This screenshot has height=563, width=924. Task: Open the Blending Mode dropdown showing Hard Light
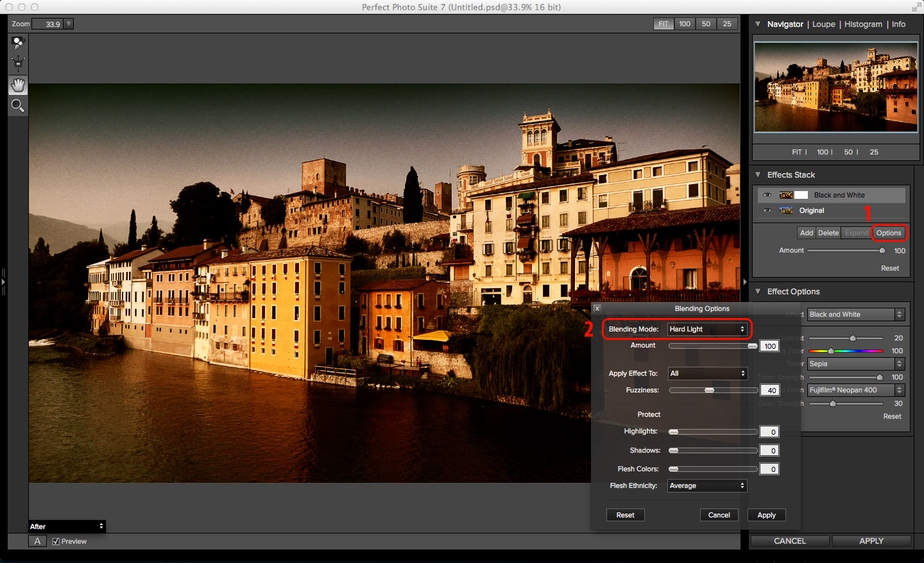coord(708,329)
